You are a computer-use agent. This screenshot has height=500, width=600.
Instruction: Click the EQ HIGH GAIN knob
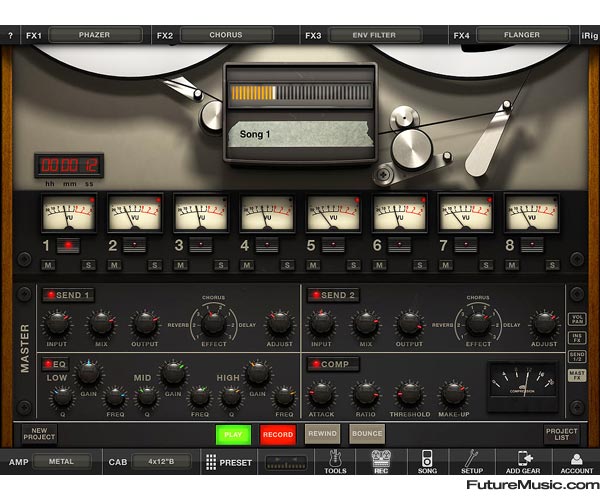point(258,373)
